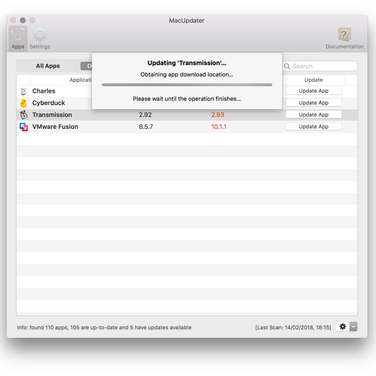Click new version 2.93 of Transmission
This screenshot has width=376, height=376.
218,115
